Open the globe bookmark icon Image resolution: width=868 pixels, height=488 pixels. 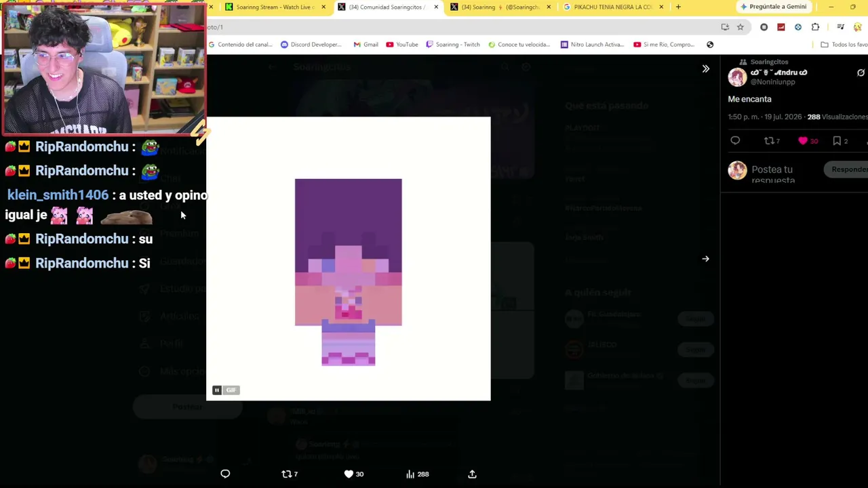click(x=710, y=45)
